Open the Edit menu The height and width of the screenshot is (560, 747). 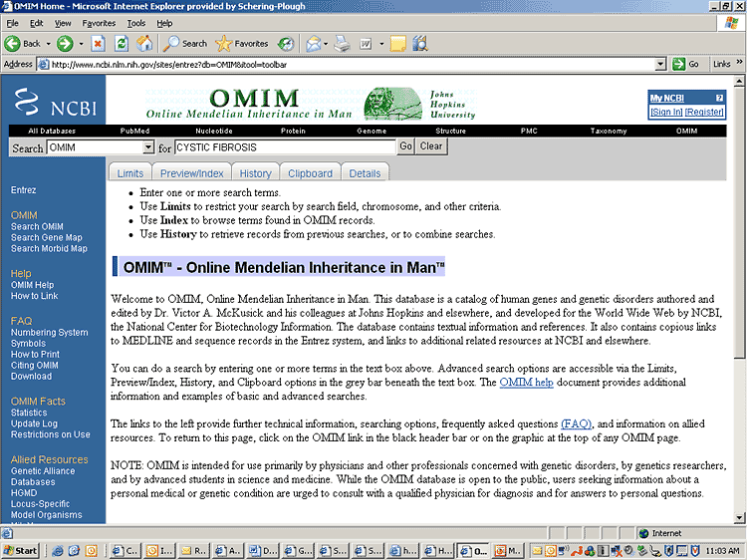point(36,23)
